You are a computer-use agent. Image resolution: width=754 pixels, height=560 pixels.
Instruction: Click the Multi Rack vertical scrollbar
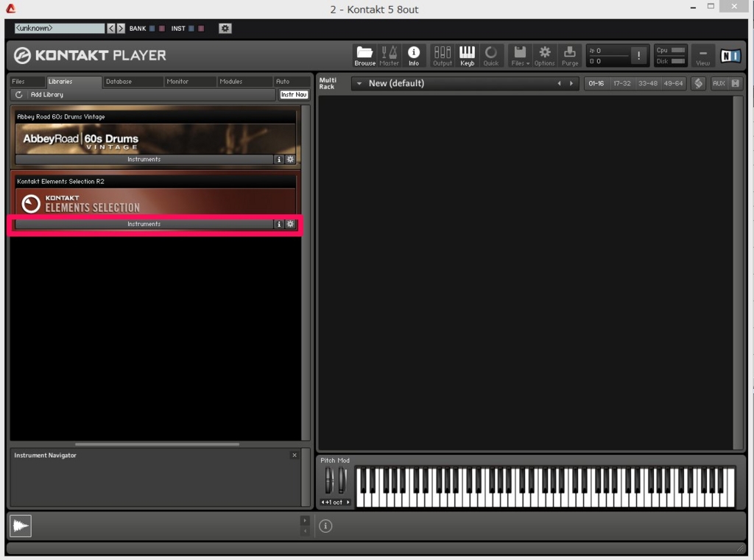(x=738, y=272)
